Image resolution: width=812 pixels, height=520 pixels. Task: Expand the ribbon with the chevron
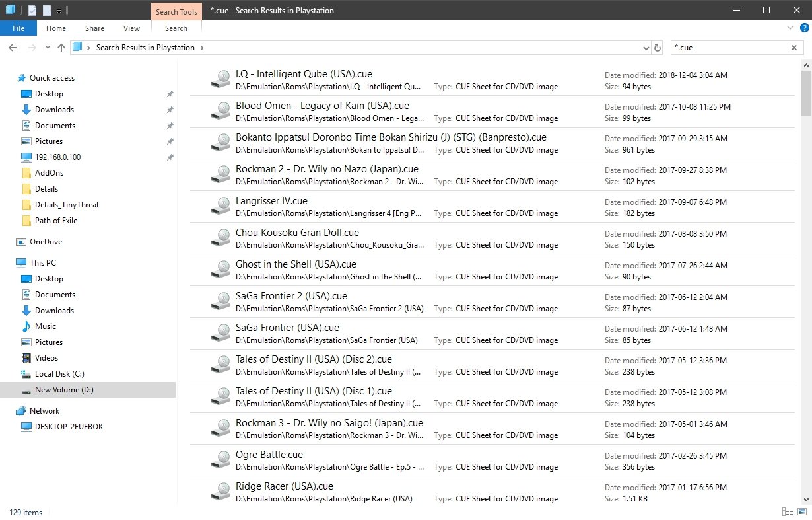point(790,28)
